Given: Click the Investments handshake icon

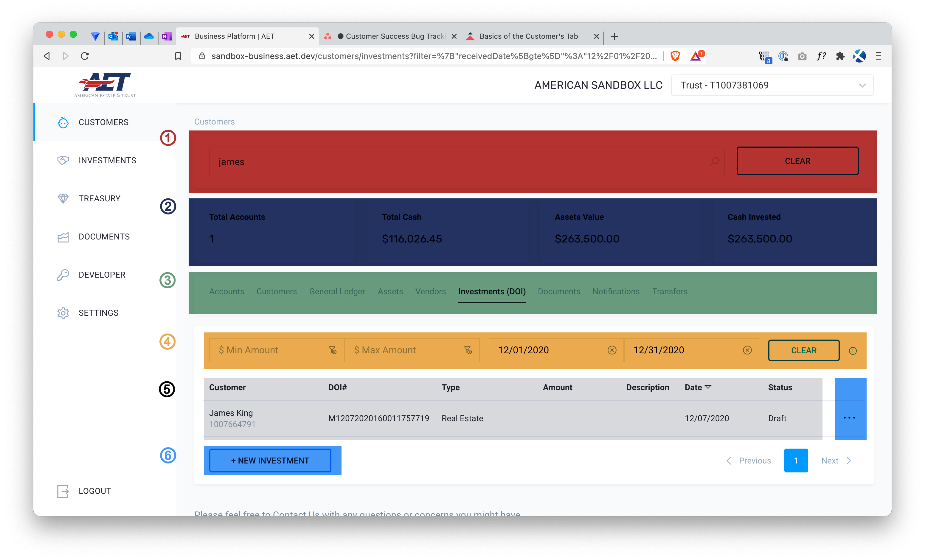Looking at the screenshot, I should coord(63,161).
